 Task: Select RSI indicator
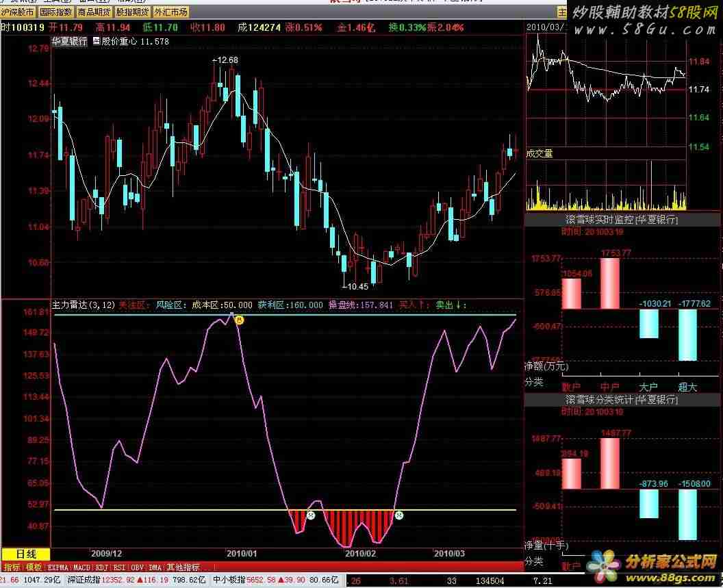[x=119, y=567]
